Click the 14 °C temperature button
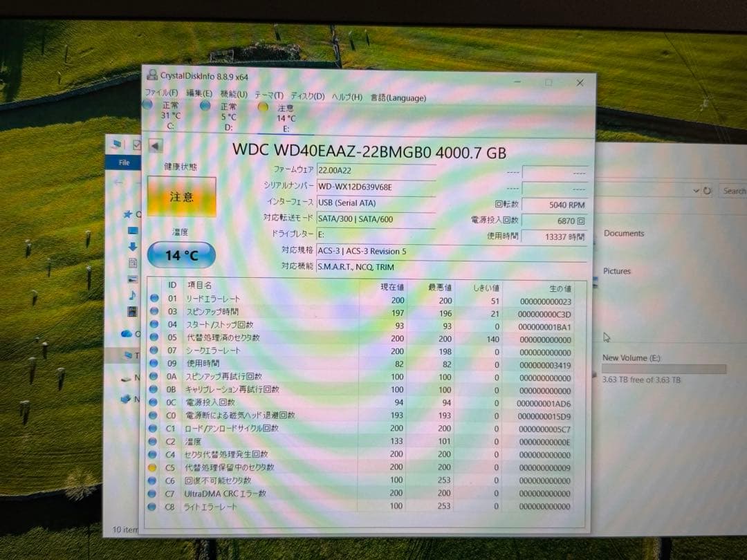Screen dimensions: 747x560 tap(181, 255)
